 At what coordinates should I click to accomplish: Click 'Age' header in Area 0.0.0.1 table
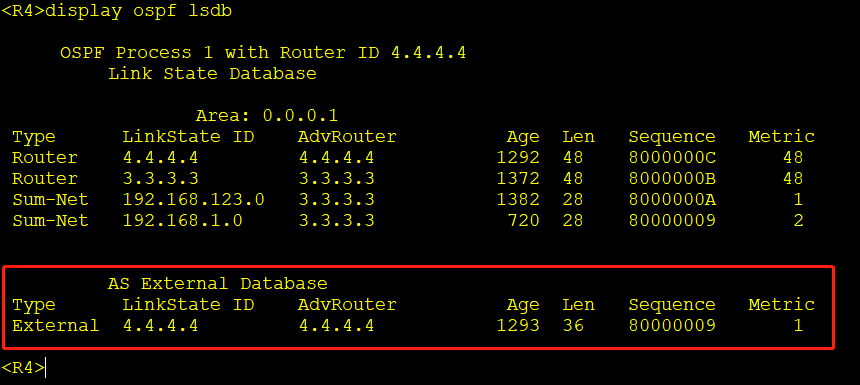[x=523, y=137]
